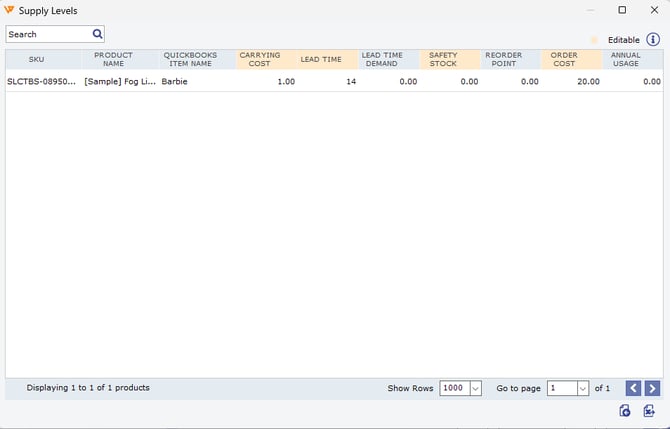Go to the next page arrow
Viewport: 670px width, 429px height.
652,388
